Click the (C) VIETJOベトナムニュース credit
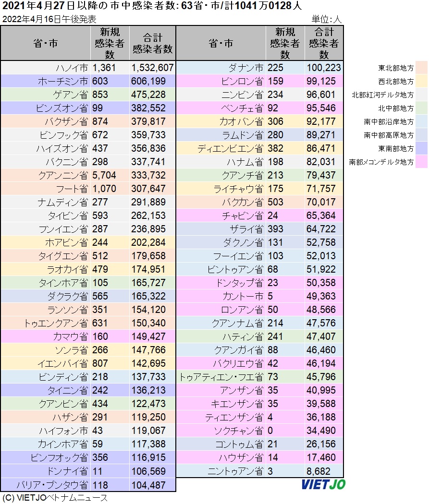 pos(55,498)
